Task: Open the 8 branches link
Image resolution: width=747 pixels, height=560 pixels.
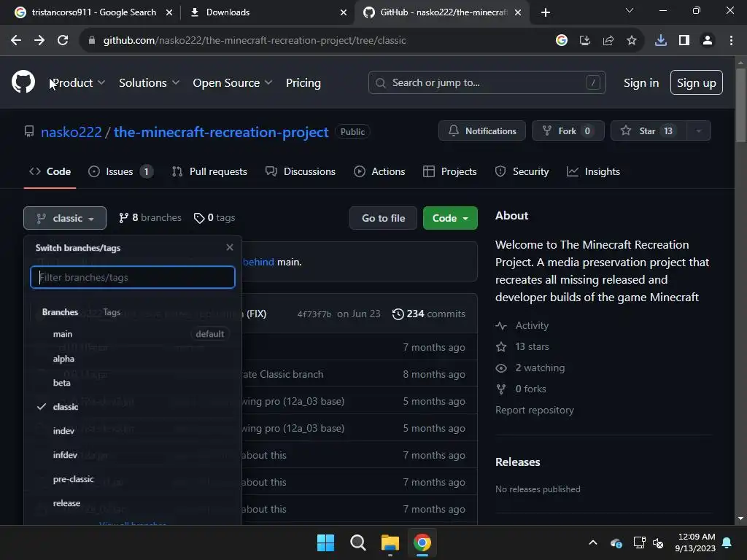Action: click(x=150, y=217)
